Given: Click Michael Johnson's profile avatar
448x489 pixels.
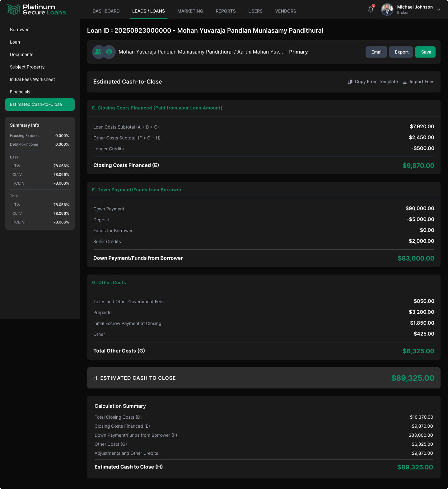Looking at the screenshot, I should [x=387, y=10].
